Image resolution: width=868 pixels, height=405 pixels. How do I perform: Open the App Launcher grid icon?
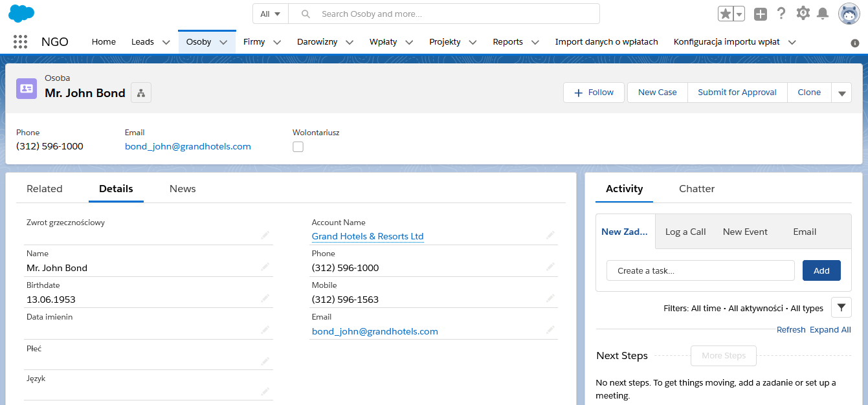coord(20,42)
